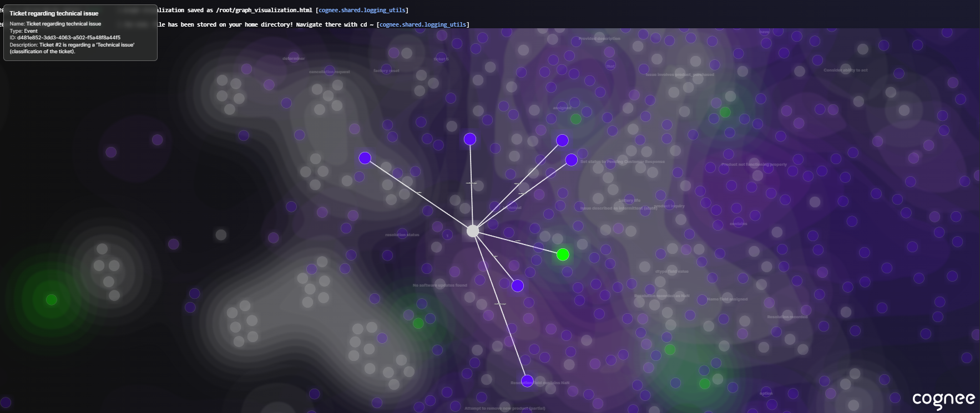Click the Issue described as intermittent label
This screenshot has width=980, height=413.
tap(619, 208)
